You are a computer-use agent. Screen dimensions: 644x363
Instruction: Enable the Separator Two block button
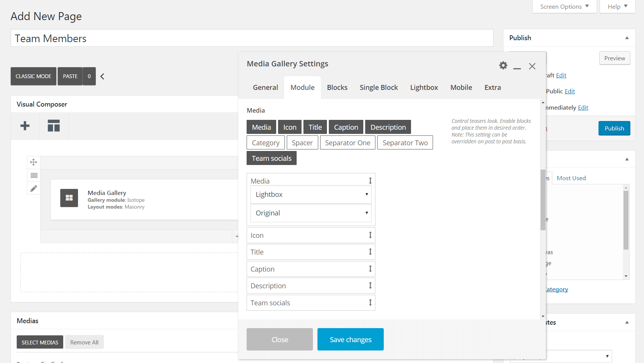(x=405, y=143)
